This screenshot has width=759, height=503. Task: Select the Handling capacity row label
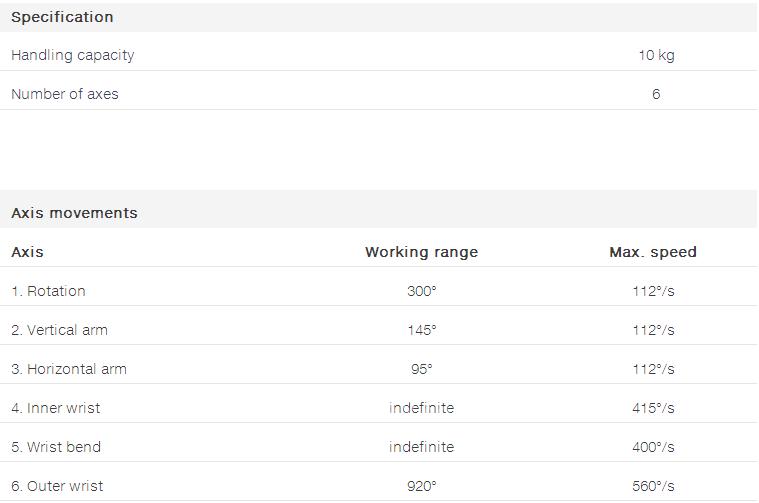tap(72, 55)
